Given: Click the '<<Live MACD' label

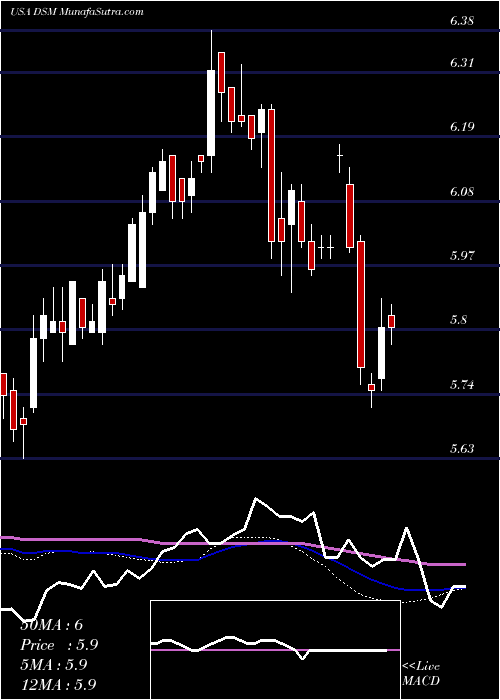Looking at the screenshot, I should click(x=421, y=673).
